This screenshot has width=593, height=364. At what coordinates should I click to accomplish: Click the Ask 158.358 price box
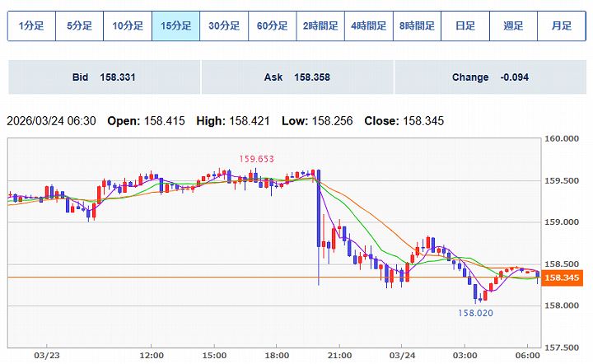click(x=296, y=77)
